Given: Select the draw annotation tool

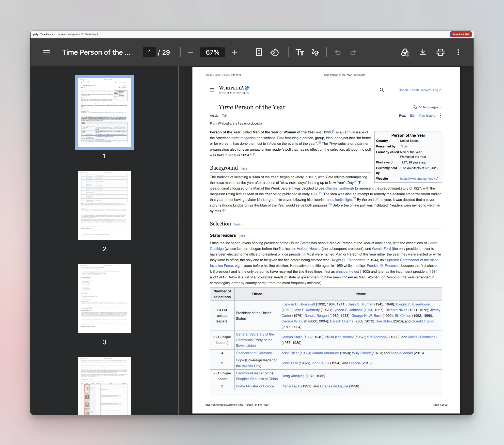Looking at the screenshot, I should click(x=315, y=52).
